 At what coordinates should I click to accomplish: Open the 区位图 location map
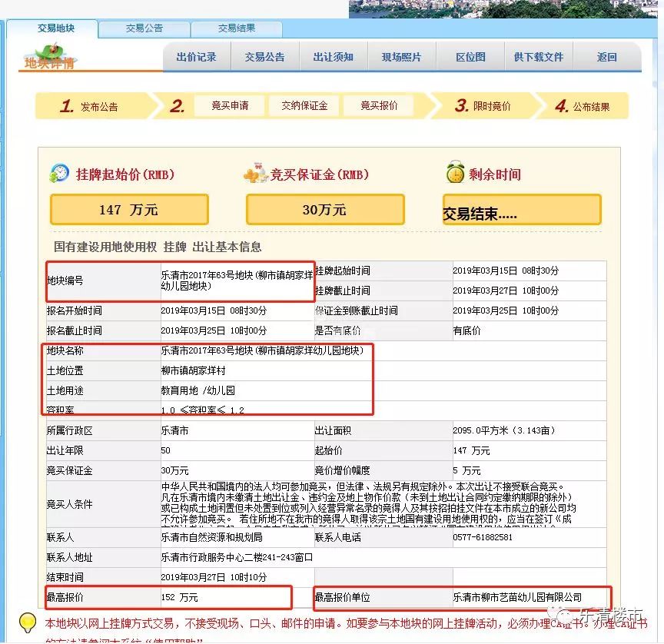[x=470, y=56]
